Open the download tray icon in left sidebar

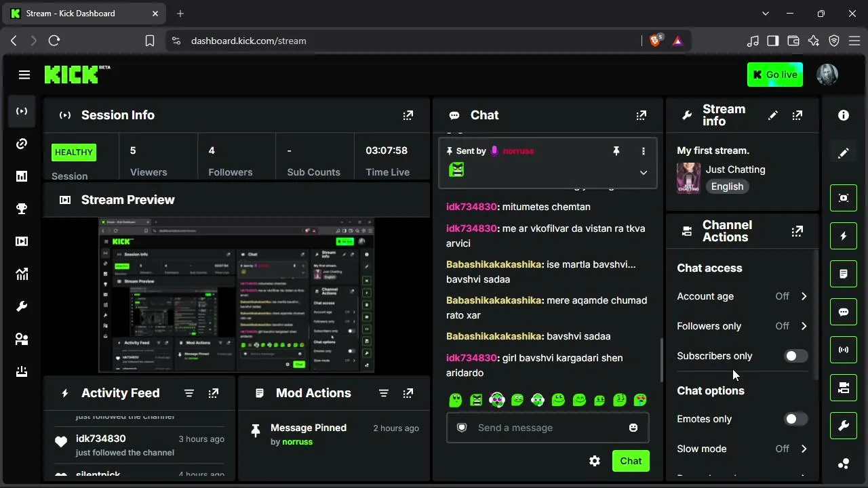(x=22, y=371)
